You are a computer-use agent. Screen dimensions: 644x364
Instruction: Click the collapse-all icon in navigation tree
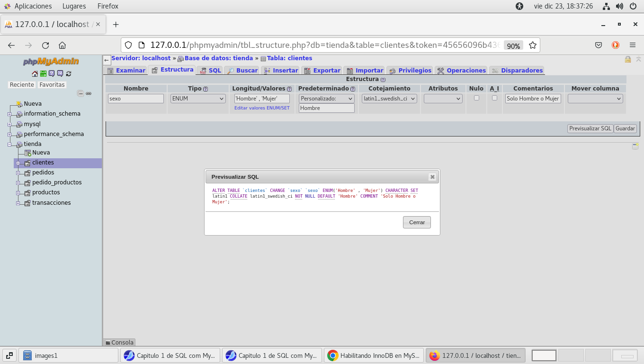tap(80, 94)
